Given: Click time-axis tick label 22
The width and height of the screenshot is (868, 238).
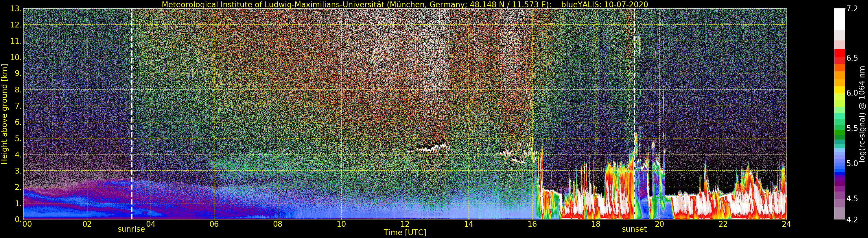Looking at the screenshot, I should pyautogui.click(x=723, y=224).
